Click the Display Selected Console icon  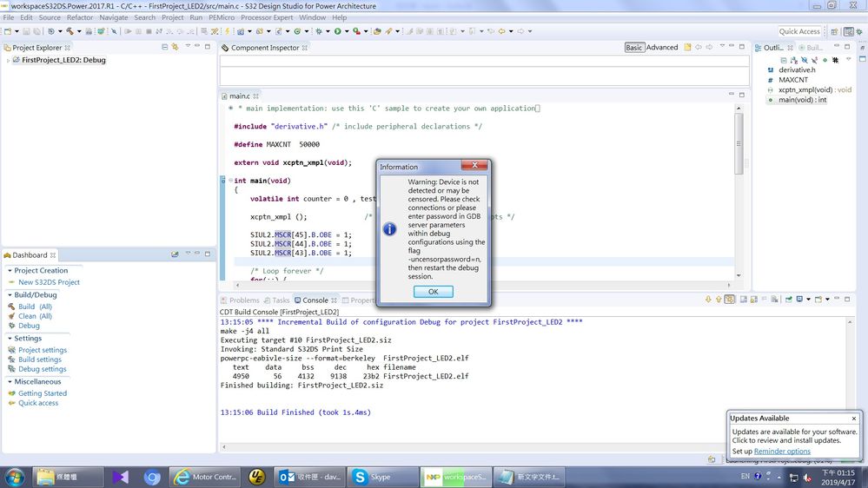point(799,300)
